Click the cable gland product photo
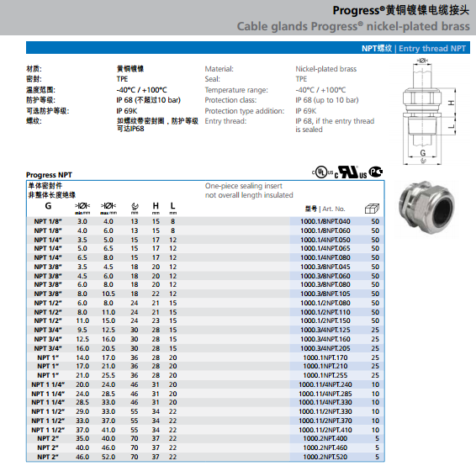 (426, 208)
